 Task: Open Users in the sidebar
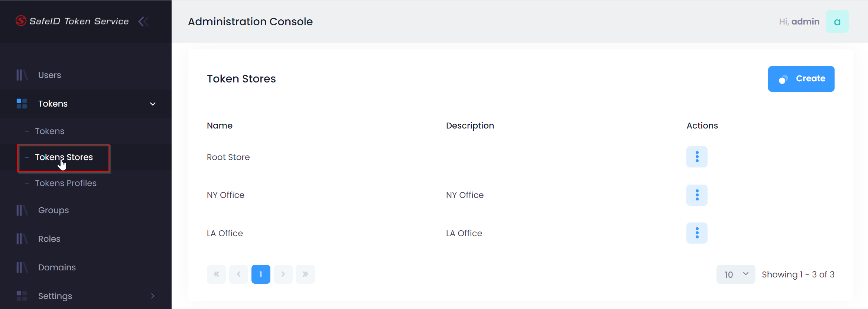click(49, 75)
